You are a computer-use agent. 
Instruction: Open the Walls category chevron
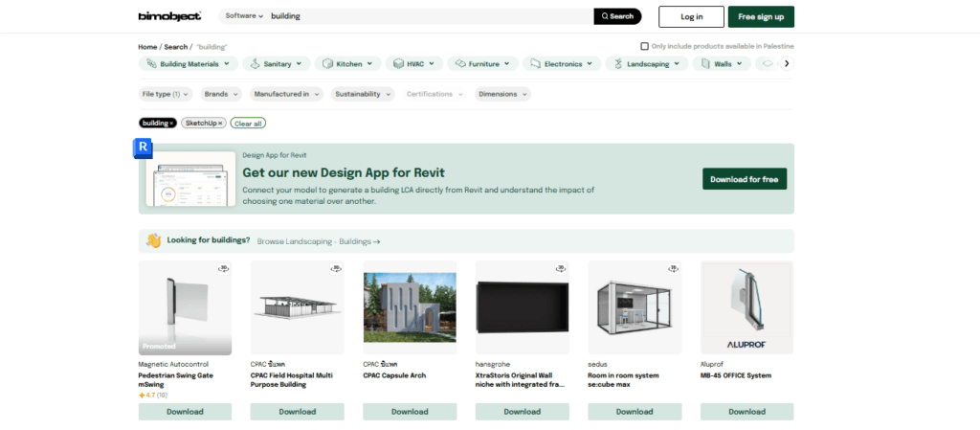(740, 64)
